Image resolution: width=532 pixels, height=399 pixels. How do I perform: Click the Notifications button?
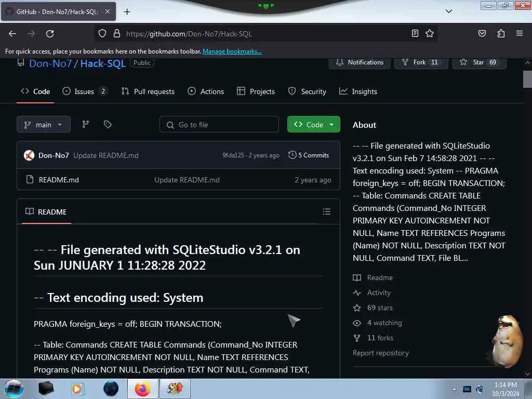(x=360, y=62)
